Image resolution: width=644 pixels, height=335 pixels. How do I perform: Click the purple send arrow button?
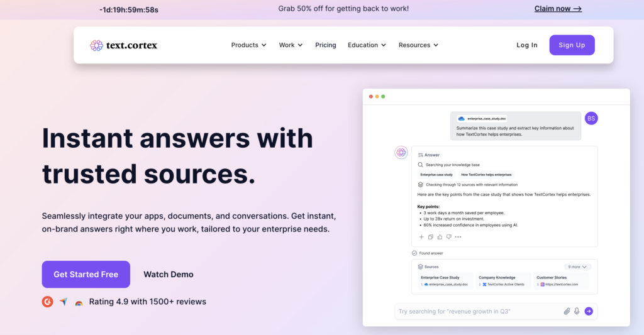[589, 311]
